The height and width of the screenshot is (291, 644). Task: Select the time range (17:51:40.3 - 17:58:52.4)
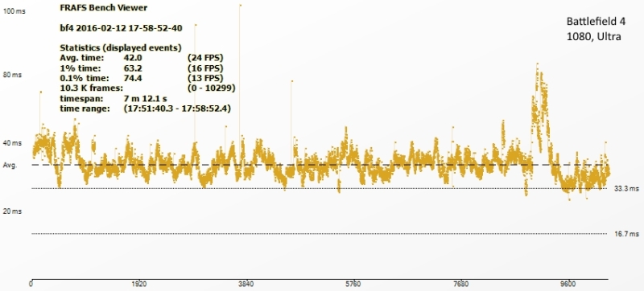click(x=177, y=109)
